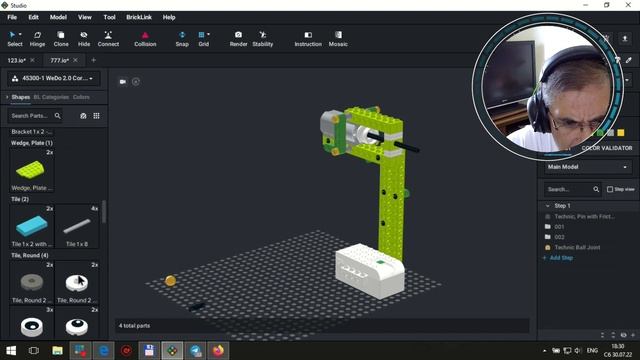Click the COLOR VALIDATOR tab
The height and width of the screenshot is (360, 640).
click(x=607, y=148)
